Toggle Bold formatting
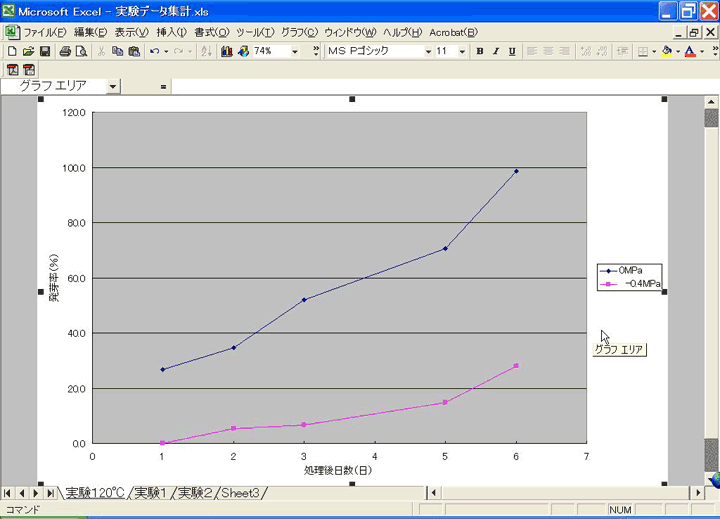The image size is (720, 519). 480,51
